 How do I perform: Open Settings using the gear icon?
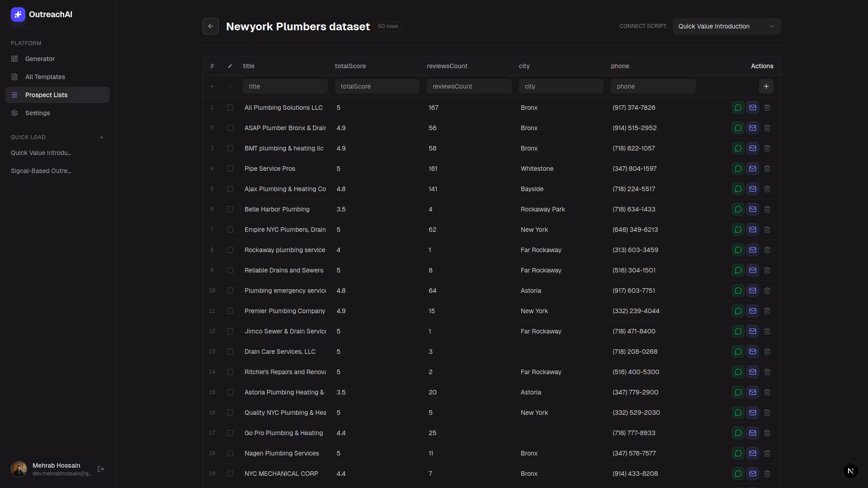click(x=14, y=113)
